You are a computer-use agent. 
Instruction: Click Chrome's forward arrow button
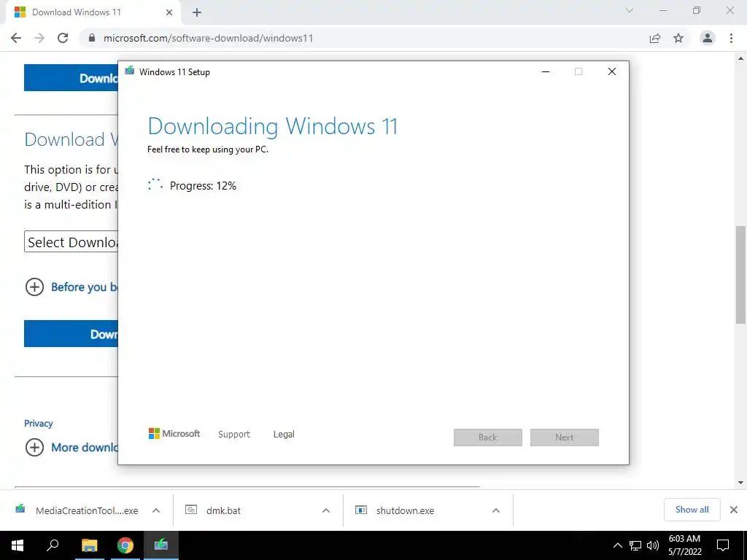pos(39,38)
